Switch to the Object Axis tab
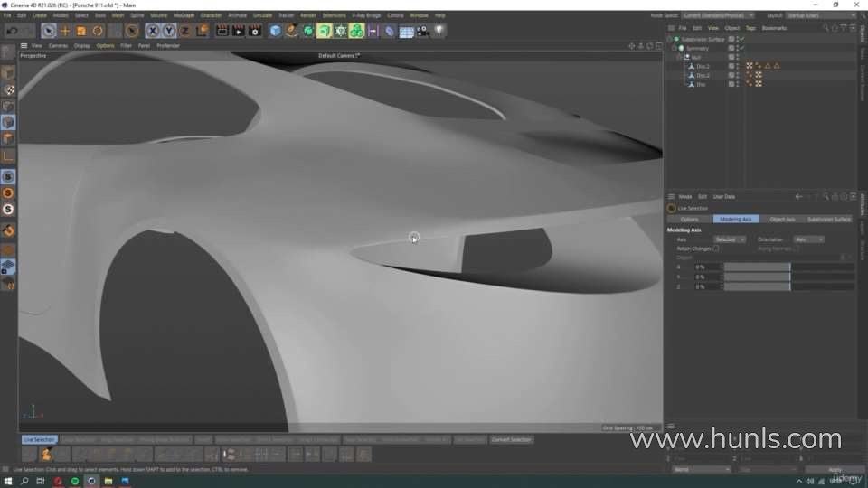The image size is (868, 488). pyautogui.click(x=781, y=219)
